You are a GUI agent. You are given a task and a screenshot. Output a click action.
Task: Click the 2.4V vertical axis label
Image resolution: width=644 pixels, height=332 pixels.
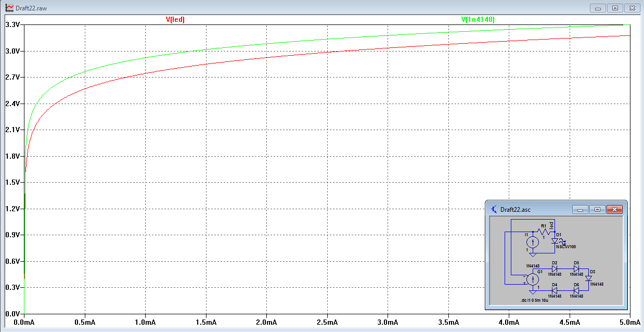coord(12,104)
